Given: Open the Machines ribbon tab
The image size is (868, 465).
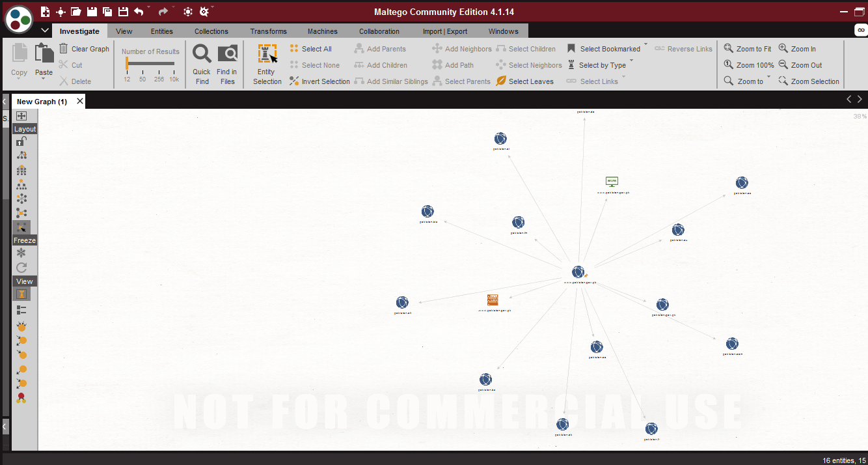Looking at the screenshot, I should click(323, 31).
